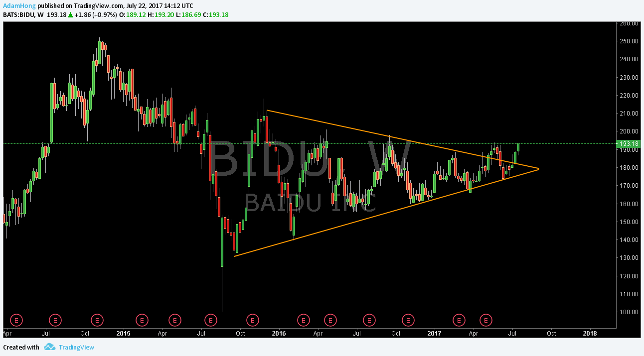Click the earnings marker for late April 2015
644x356 pixels.
pos(174,319)
